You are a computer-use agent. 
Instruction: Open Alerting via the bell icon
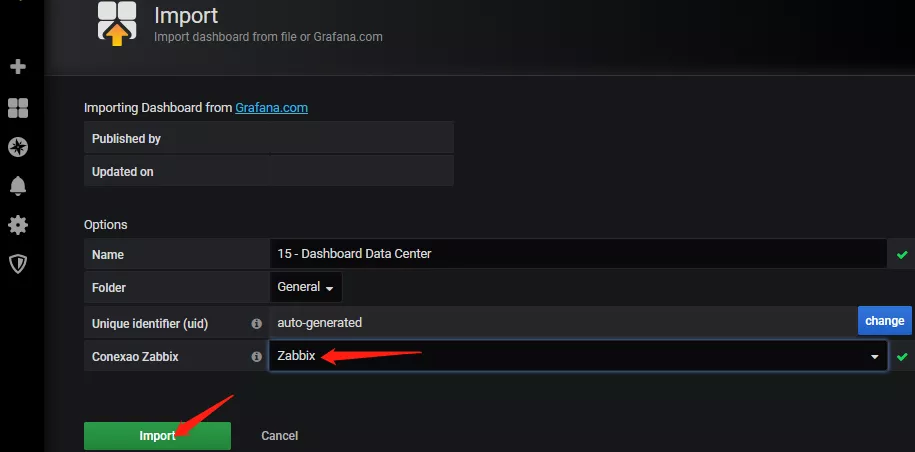coord(18,186)
